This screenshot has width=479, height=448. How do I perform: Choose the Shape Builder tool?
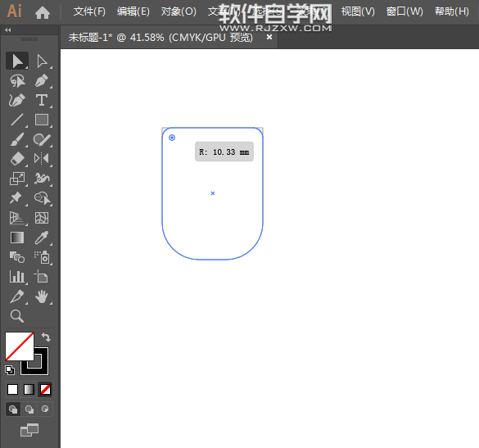(x=42, y=198)
